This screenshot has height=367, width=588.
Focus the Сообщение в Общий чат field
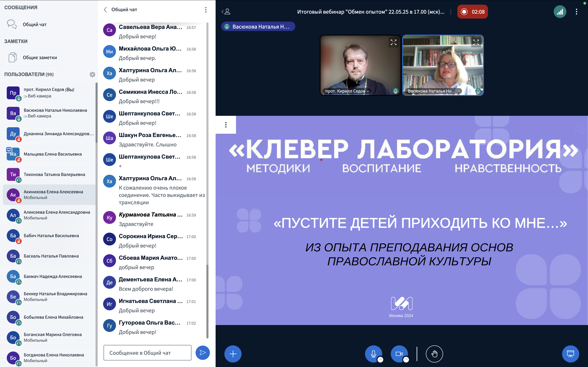point(147,353)
